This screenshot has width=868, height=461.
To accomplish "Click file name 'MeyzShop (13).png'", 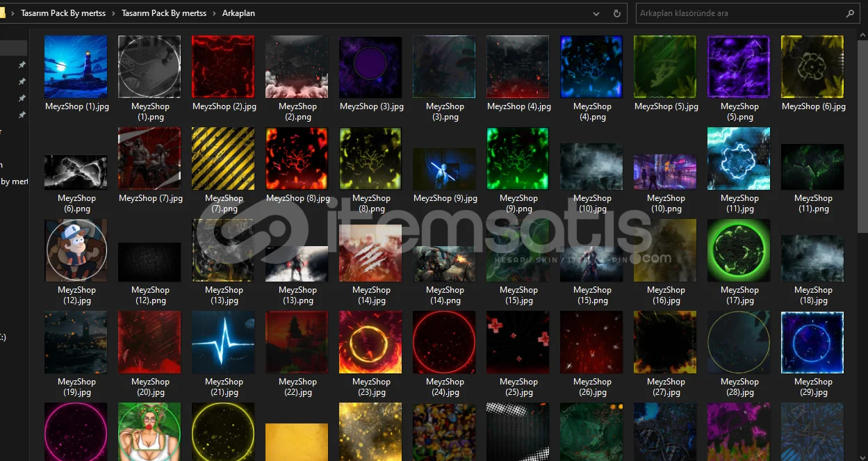I will 297,295.
